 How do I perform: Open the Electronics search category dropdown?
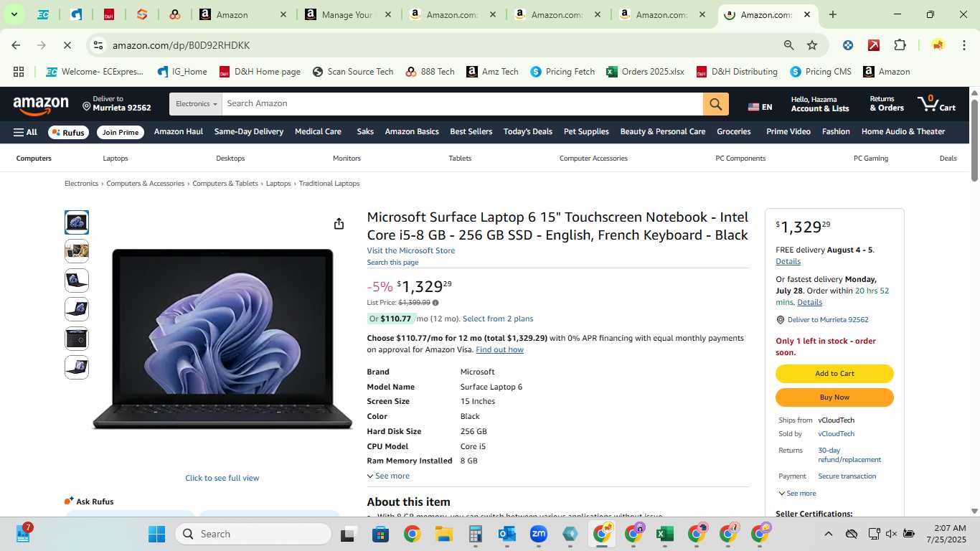[x=196, y=104]
